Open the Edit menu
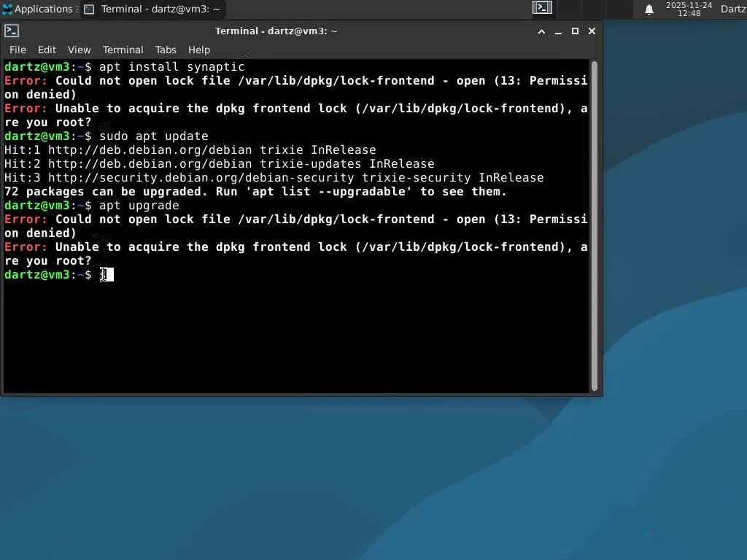Image resolution: width=747 pixels, height=560 pixels. pos(47,50)
